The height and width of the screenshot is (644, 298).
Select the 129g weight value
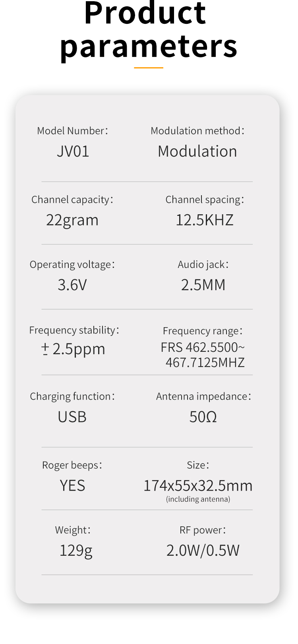pos(76,551)
